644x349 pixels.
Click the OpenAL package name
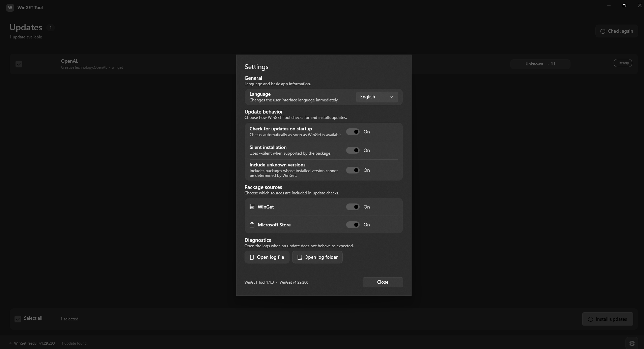(x=69, y=61)
